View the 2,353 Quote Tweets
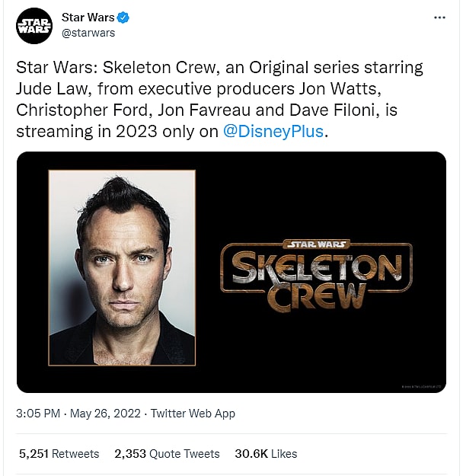 coord(167,453)
